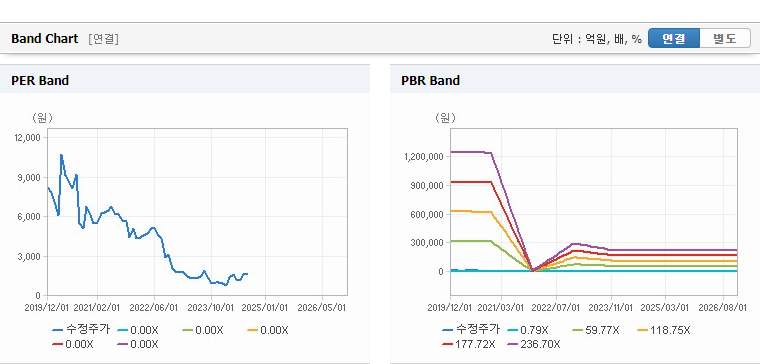Toggle green 0.00X legend entry in PER Band
The image size is (760, 364).
(x=203, y=330)
